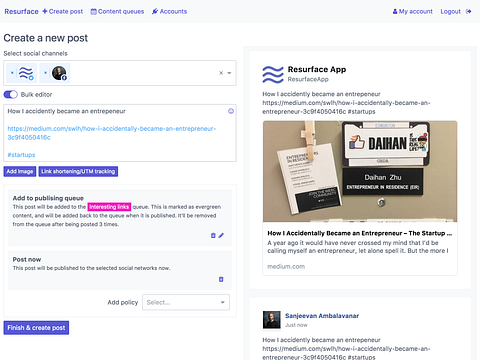Remove the Facebook profile channel chip
The height and width of the screenshot is (360, 480).
click(x=46, y=73)
